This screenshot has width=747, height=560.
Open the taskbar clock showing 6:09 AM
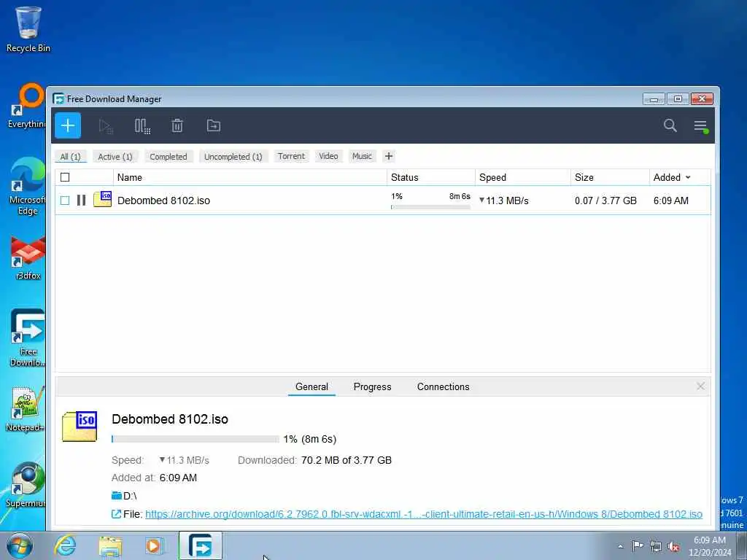709,546
